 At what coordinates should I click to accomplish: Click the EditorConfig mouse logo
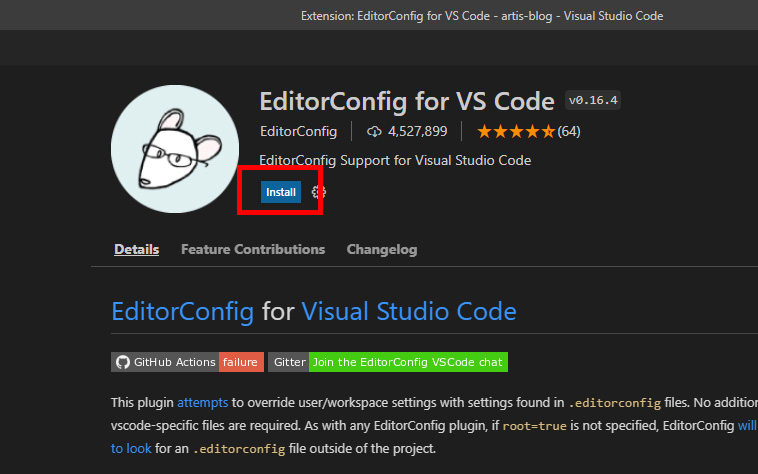(x=175, y=149)
